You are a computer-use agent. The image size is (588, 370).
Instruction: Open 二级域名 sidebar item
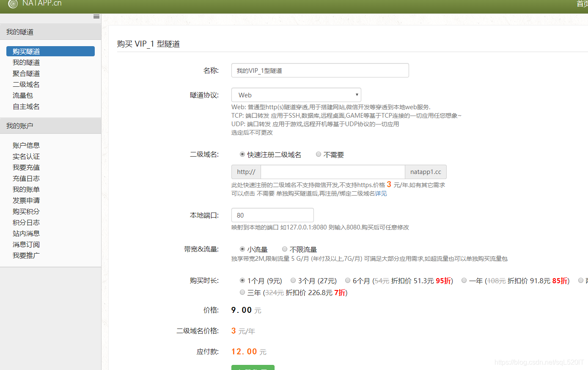click(x=26, y=84)
